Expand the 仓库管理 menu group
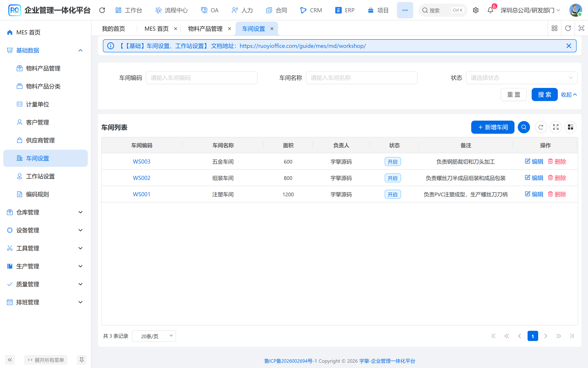The height and width of the screenshot is (368, 588). tap(46, 212)
